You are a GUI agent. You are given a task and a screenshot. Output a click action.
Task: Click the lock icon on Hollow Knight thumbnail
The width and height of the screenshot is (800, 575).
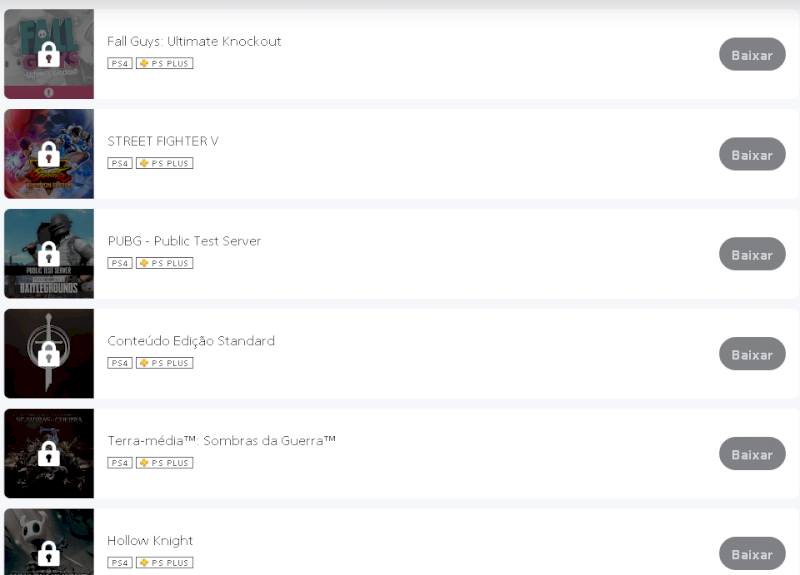click(48, 553)
